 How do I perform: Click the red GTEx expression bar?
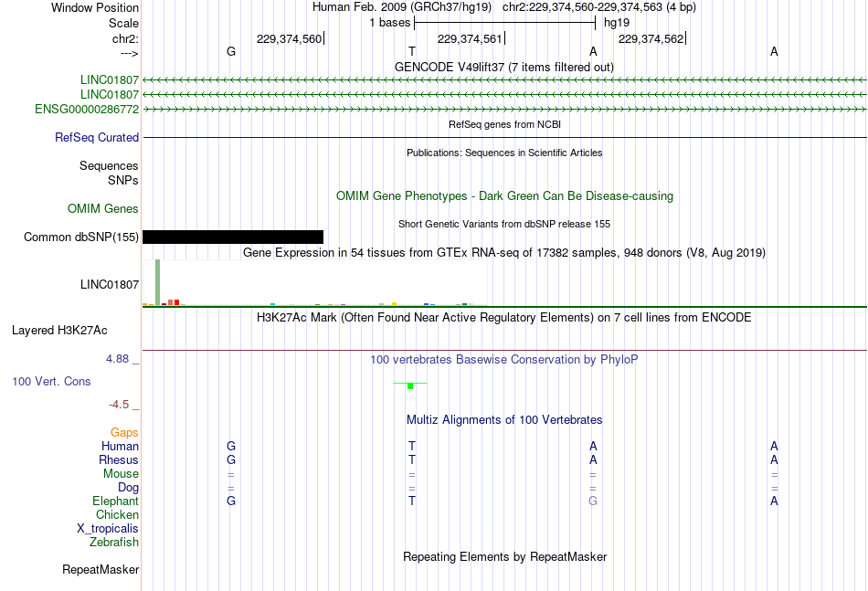click(x=176, y=302)
